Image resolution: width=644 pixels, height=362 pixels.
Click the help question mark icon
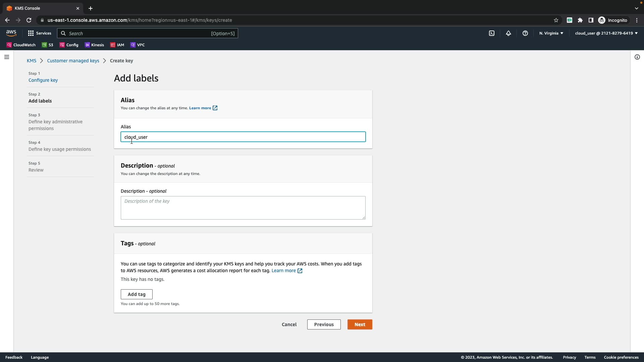coord(525,33)
